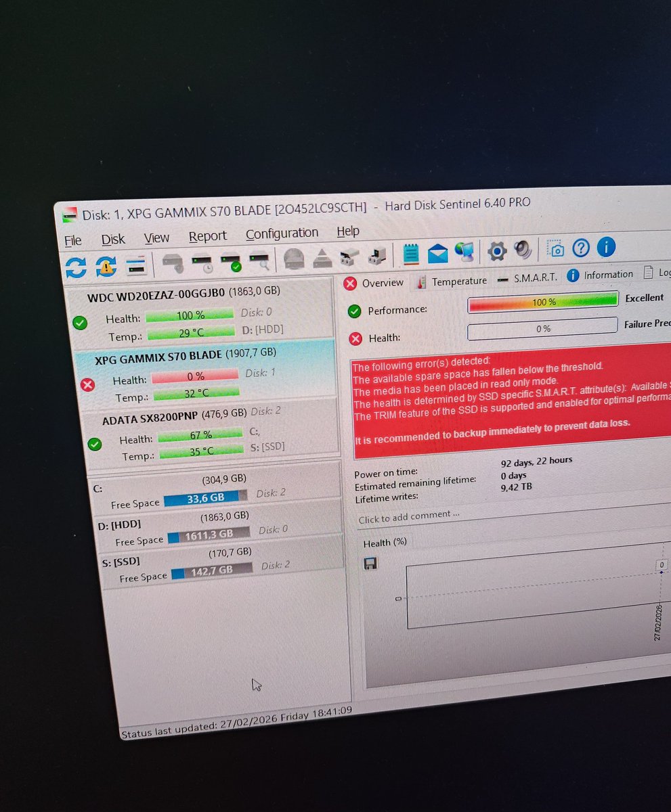The height and width of the screenshot is (812, 671).
Task: Open the Disk menu
Action: click(113, 240)
